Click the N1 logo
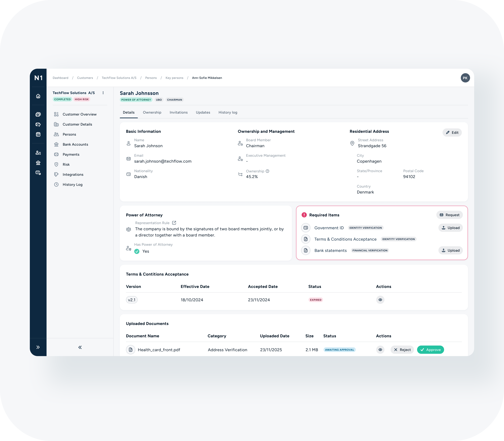Viewport: 504px width, 441px height. 38,78
